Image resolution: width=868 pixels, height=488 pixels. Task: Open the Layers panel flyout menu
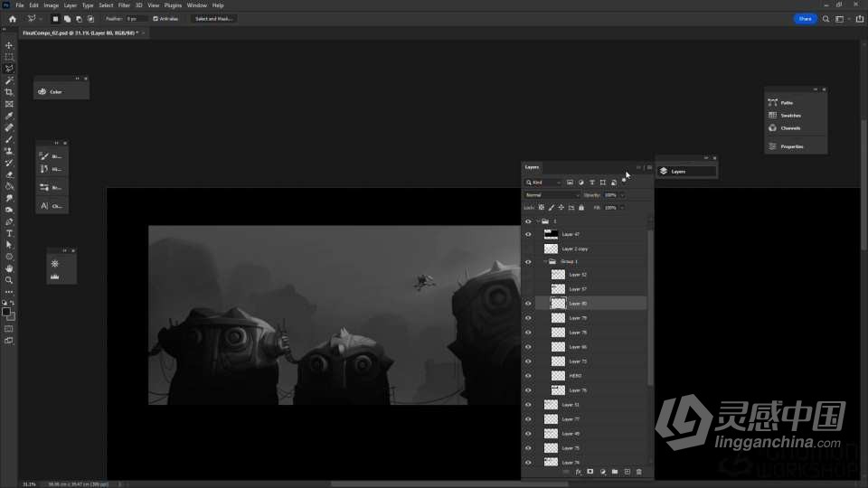(x=649, y=167)
